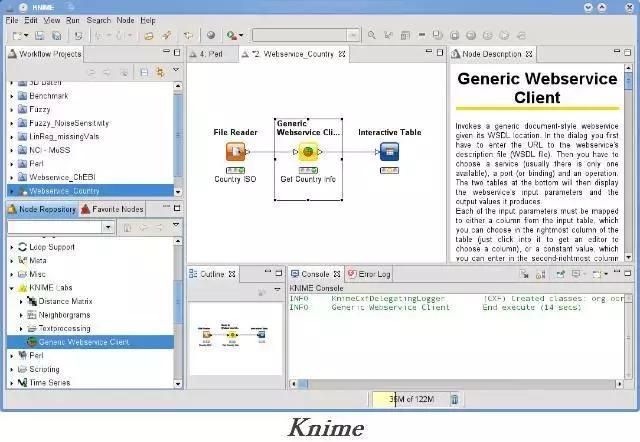Viewport: 640px width, 442px height.
Task: Toggle Scroll Lock in the Console toolbar
Action: (540, 274)
